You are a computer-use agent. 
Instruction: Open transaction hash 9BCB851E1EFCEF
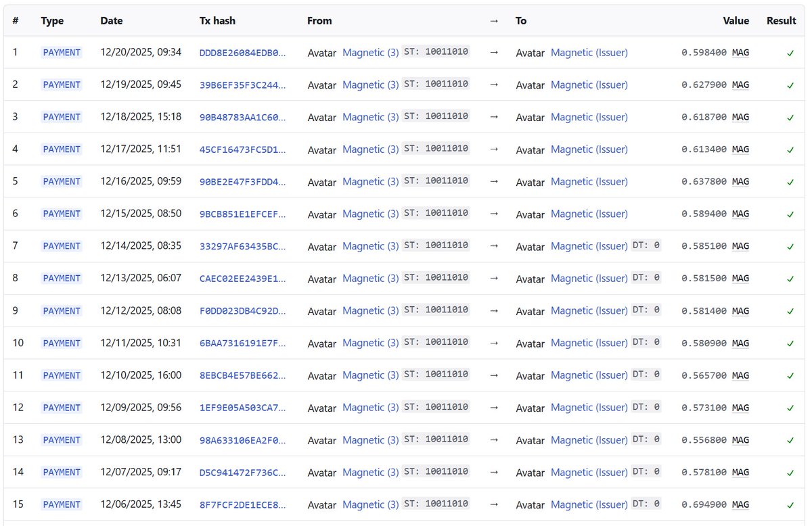click(x=242, y=214)
